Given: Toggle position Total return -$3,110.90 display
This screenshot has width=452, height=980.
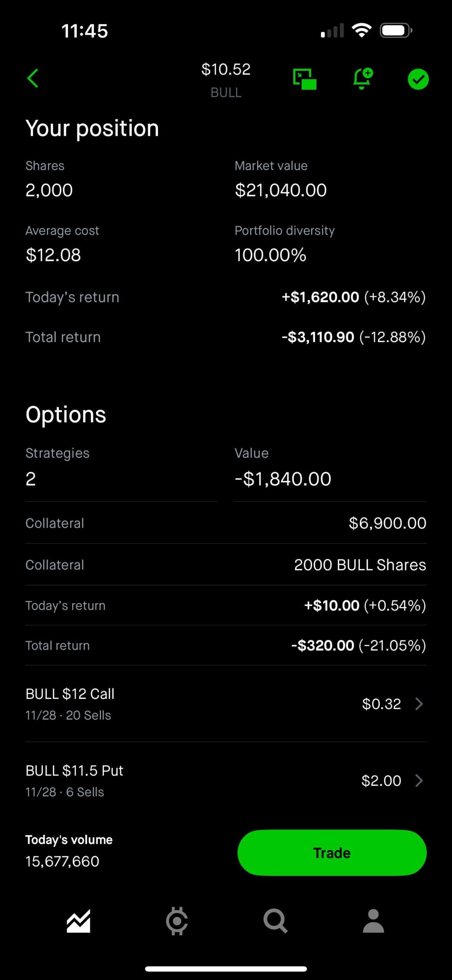Looking at the screenshot, I should [x=353, y=337].
